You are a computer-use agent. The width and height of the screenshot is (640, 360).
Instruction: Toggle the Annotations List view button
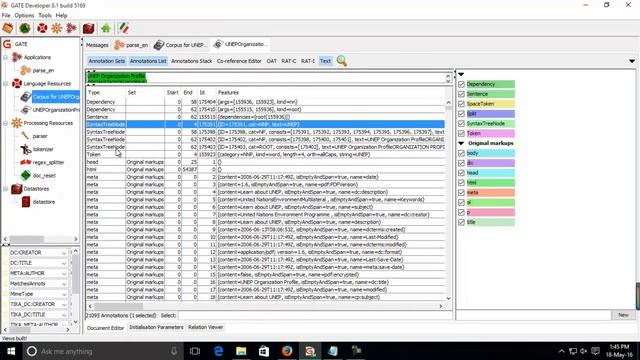click(x=148, y=61)
